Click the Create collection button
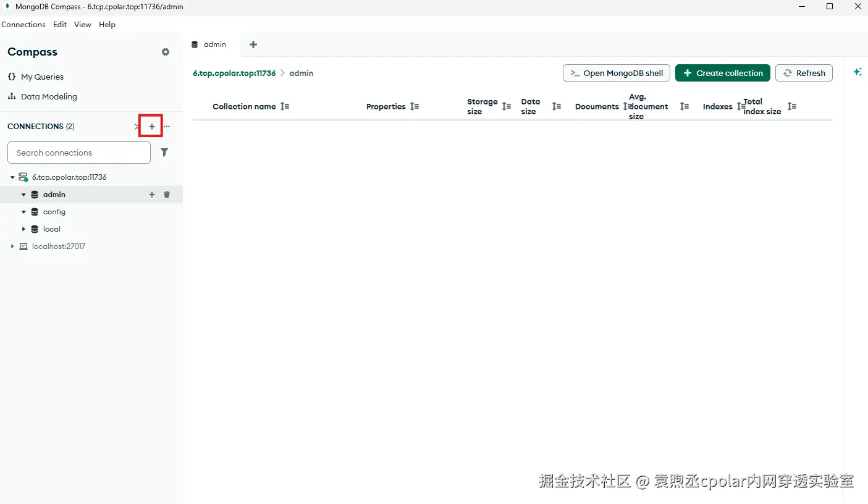The height and width of the screenshot is (504, 868). click(723, 73)
